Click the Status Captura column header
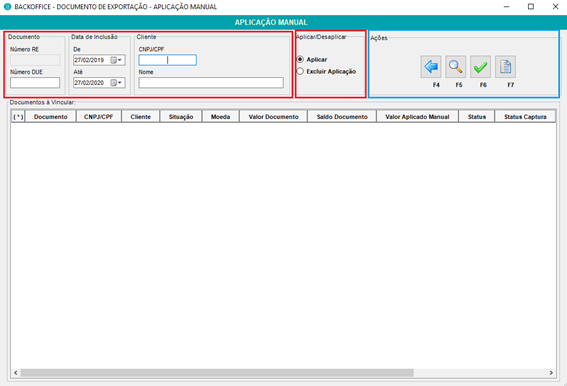 point(525,117)
